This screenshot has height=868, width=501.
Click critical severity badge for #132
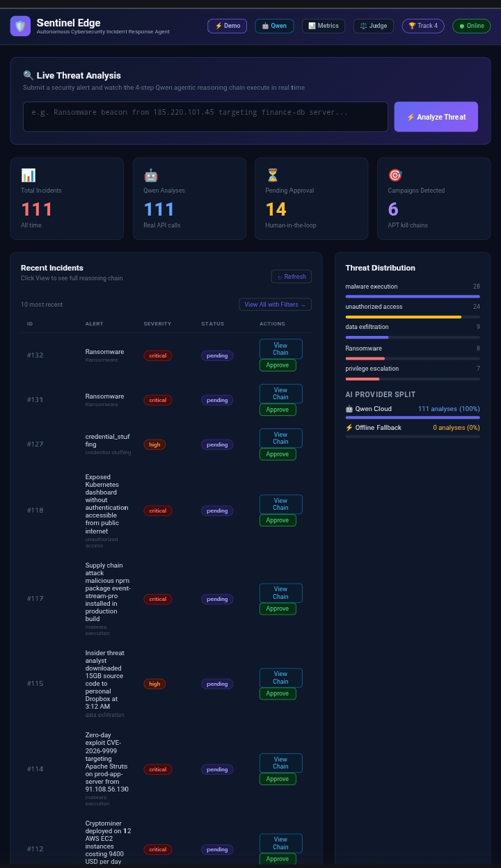pyautogui.click(x=157, y=355)
